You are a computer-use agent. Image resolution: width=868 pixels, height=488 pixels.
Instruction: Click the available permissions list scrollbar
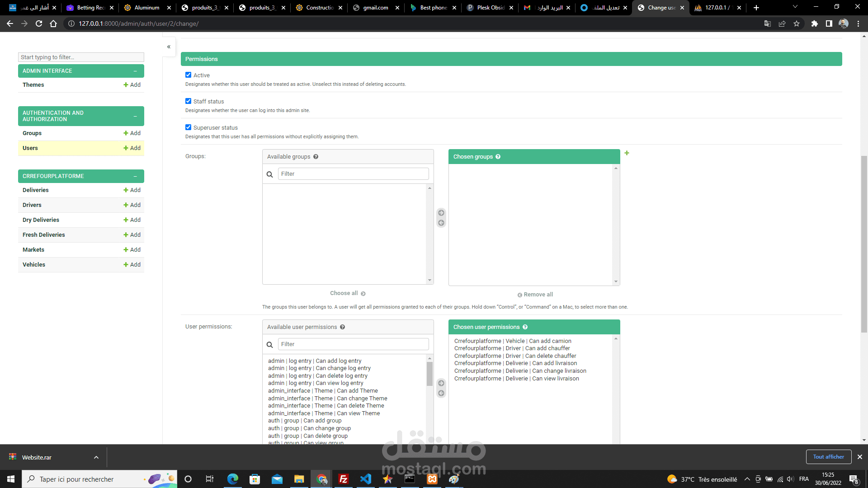(x=429, y=374)
